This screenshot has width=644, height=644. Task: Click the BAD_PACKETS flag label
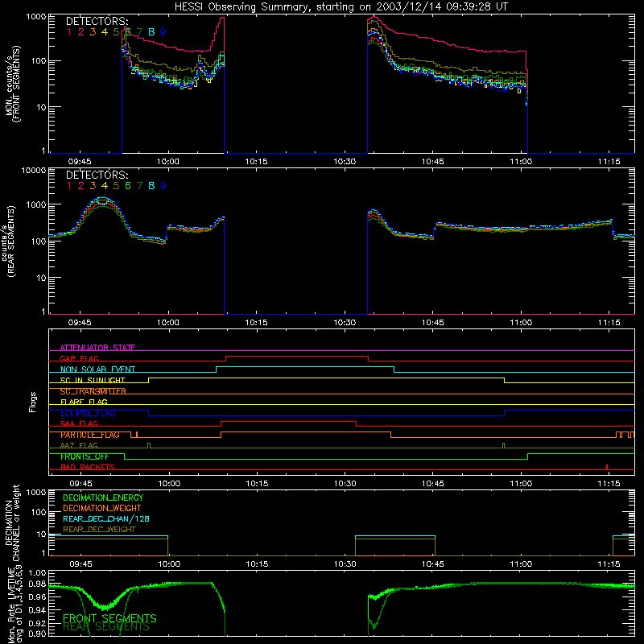(88, 467)
